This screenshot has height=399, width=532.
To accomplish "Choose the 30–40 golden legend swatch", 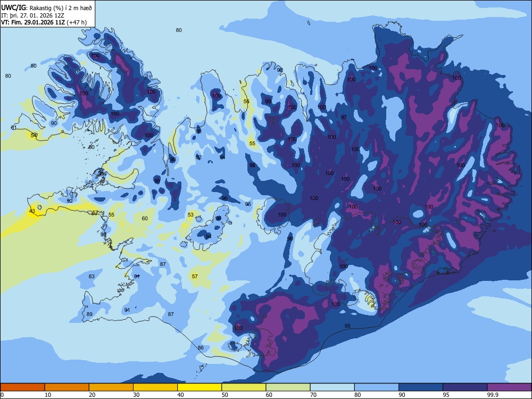I will coord(155,387).
